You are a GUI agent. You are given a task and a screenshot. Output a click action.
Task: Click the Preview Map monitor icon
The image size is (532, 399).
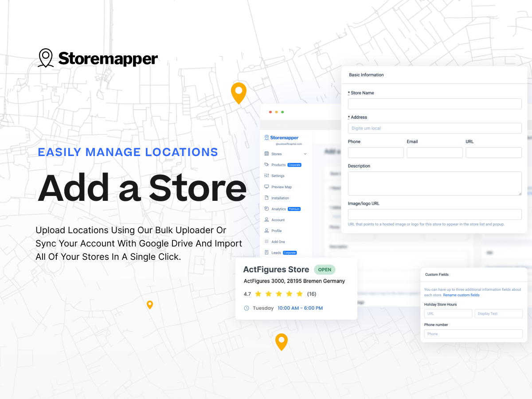[266, 187]
